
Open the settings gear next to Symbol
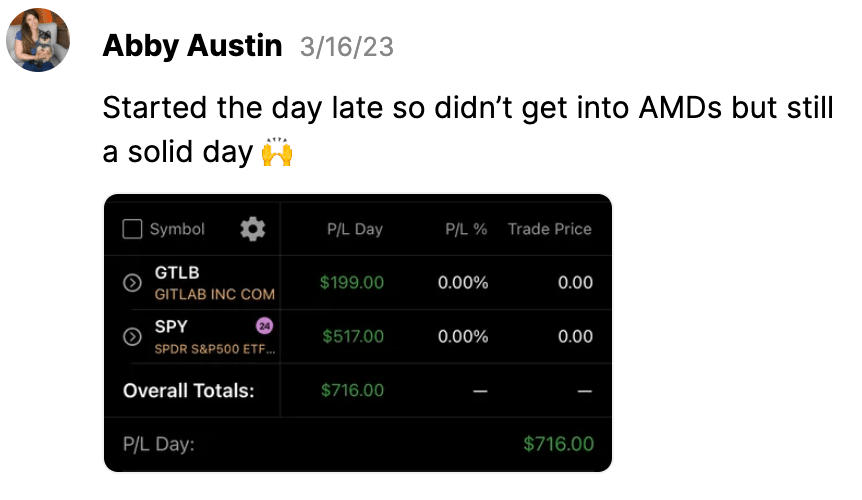pos(253,229)
